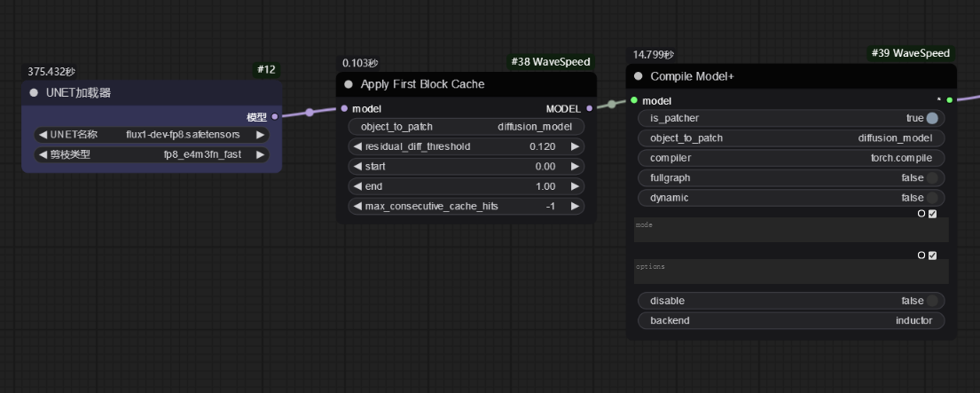Click the options text input field

(x=791, y=271)
